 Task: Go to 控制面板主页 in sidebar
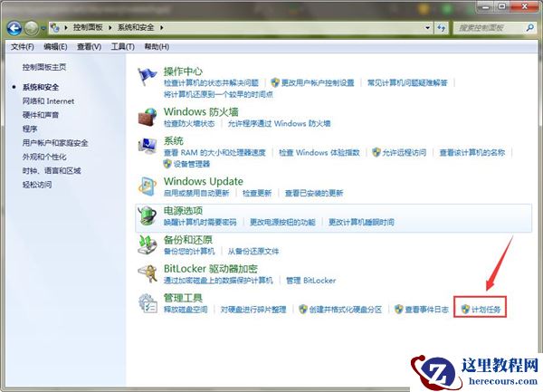click(44, 67)
